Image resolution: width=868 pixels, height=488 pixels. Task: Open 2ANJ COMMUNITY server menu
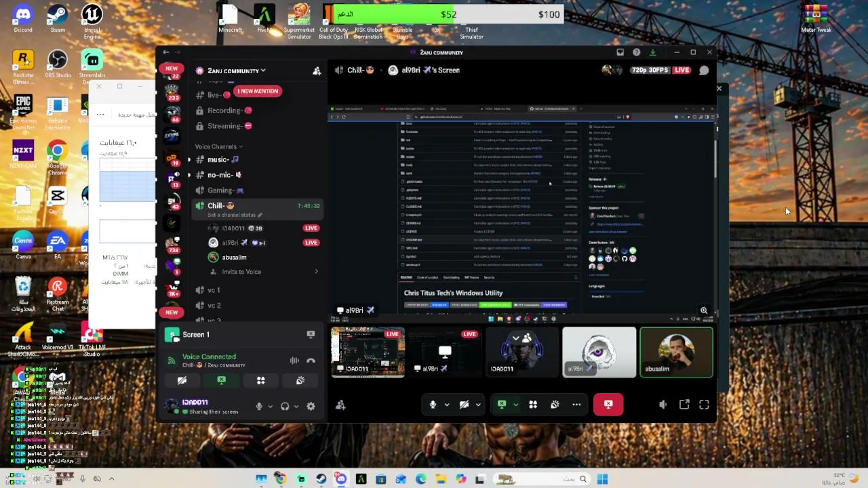pos(236,70)
